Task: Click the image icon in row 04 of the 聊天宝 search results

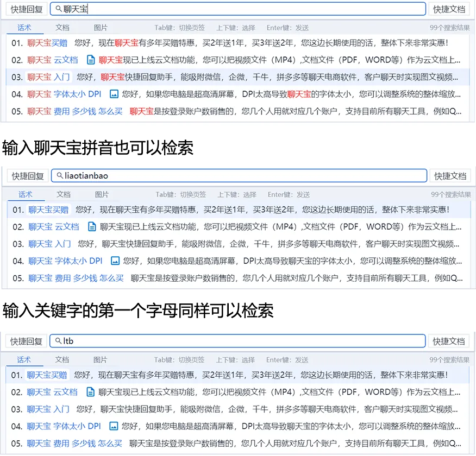Action: tap(114, 94)
